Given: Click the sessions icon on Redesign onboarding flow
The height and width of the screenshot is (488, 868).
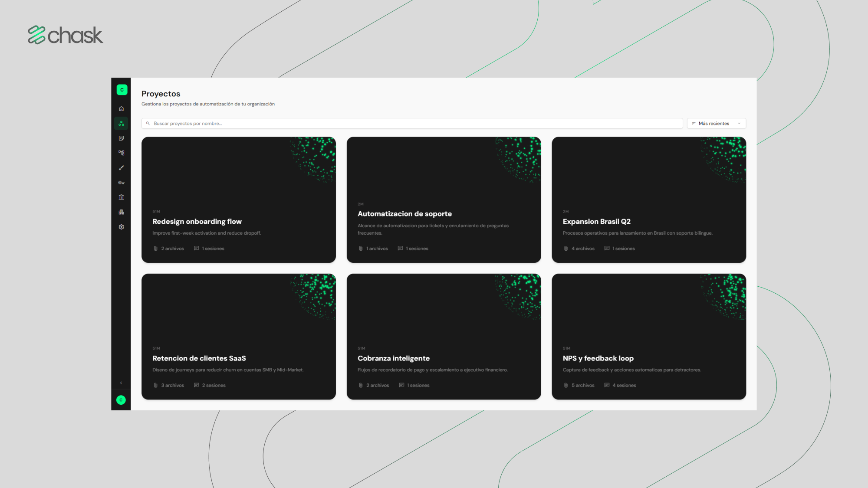Looking at the screenshot, I should click(x=197, y=249).
